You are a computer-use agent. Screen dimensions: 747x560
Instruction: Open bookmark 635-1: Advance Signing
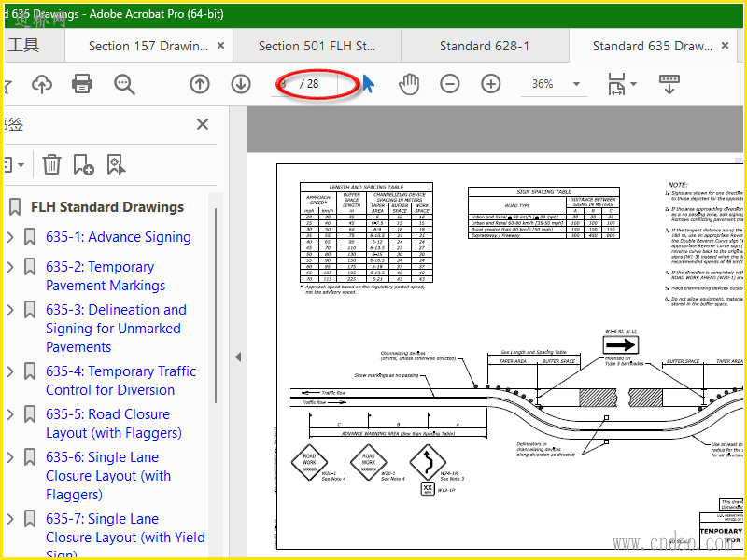pyautogui.click(x=119, y=237)
